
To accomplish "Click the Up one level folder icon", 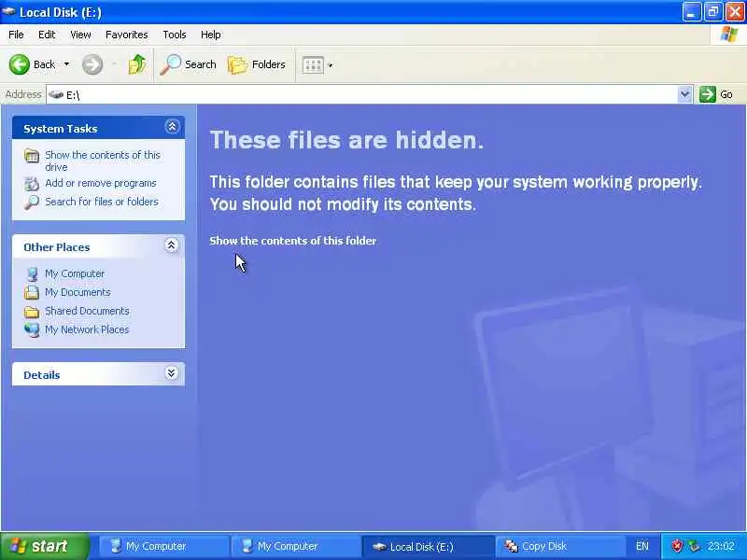I will 137,64.
